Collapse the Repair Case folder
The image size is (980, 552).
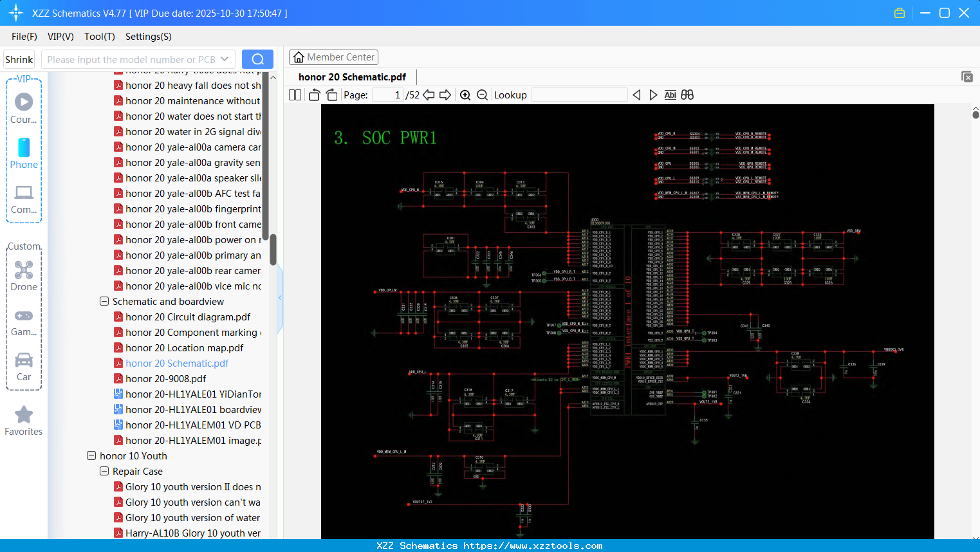pos(104,471)
